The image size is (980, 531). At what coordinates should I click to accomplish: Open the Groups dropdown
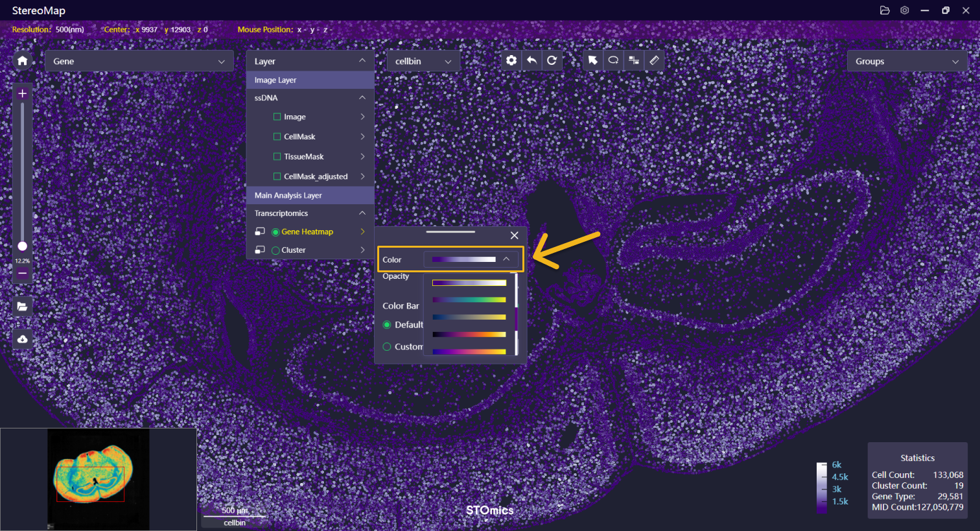tap(905, 62)
